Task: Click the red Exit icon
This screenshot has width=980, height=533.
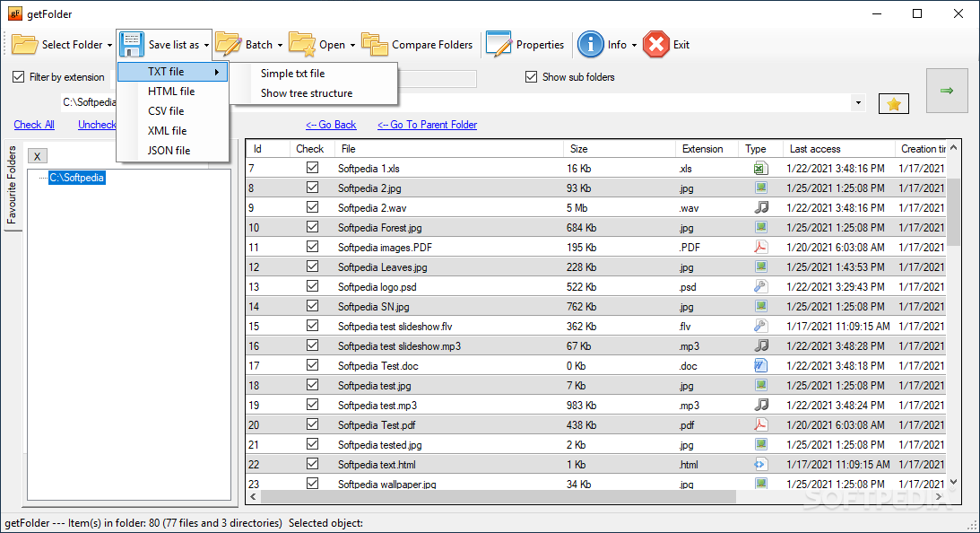Action: click(x=655, y=45)
